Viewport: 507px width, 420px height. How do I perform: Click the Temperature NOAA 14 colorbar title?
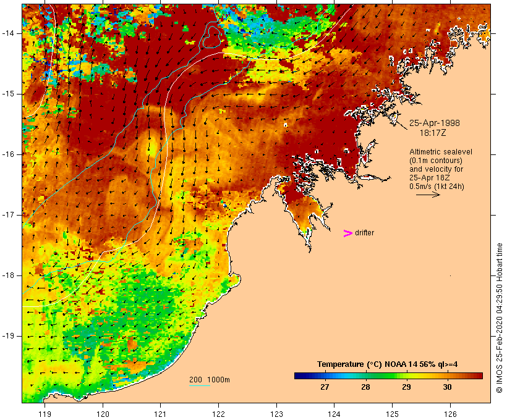coord(388,364)
